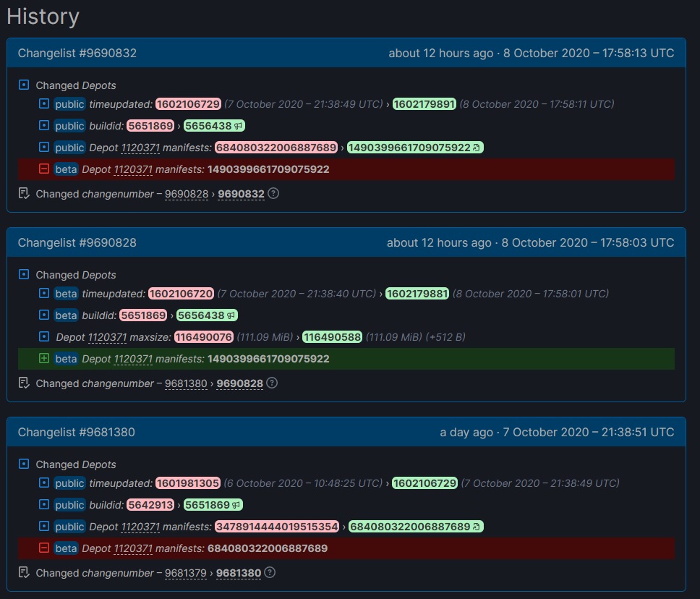Click the timestamp 8 October 2020 – 17:58:03 UTC

[x=588, y=242]
